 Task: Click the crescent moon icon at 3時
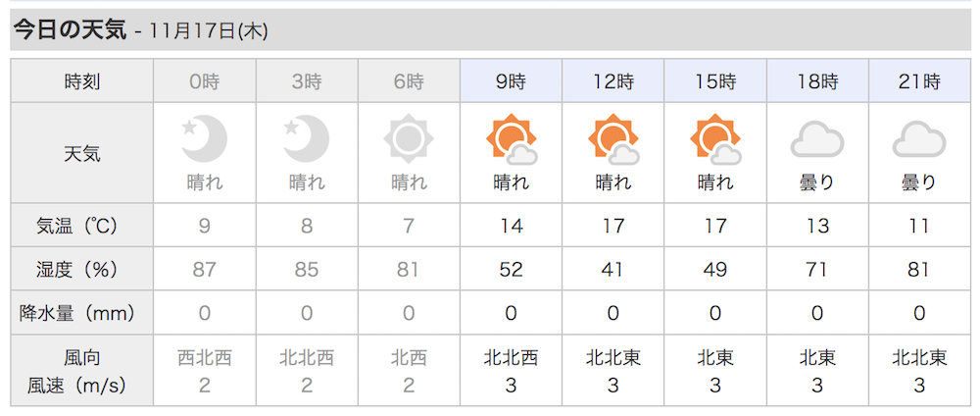[x=306, y=139]
